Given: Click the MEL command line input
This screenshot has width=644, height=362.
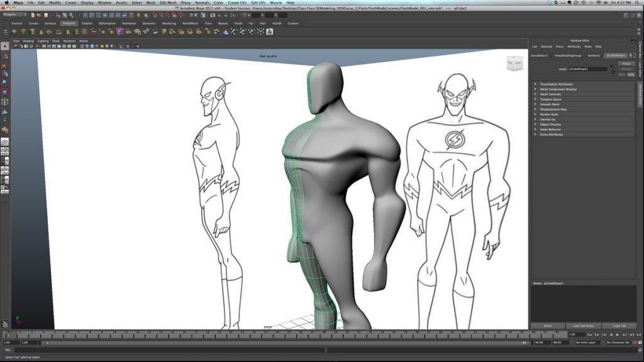Looking at the screenshot, I should 170,350.
